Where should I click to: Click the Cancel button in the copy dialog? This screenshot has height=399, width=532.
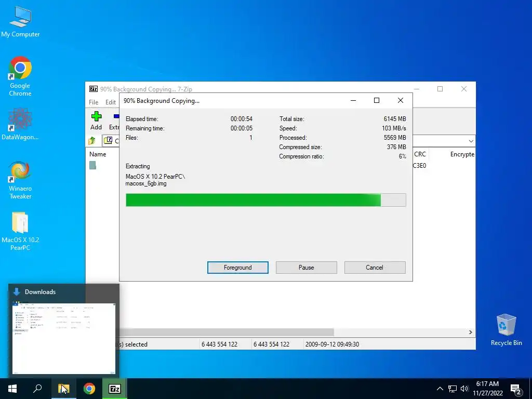pos(375,268)
